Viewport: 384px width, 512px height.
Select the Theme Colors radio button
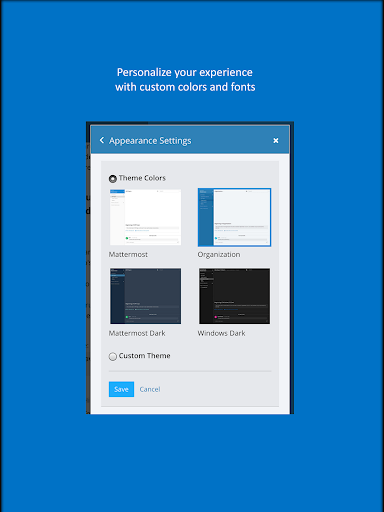click(x=113, y=179)
